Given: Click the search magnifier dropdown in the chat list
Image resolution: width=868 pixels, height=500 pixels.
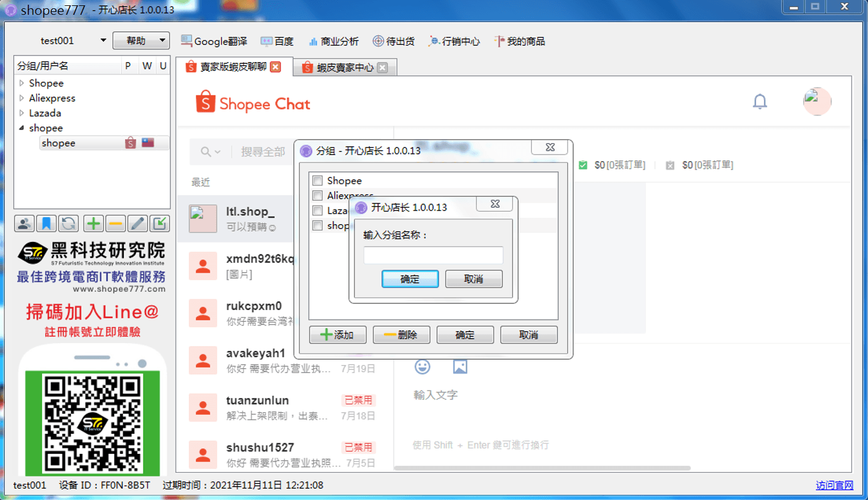Looking at the screenshot, I should [210, 152].
